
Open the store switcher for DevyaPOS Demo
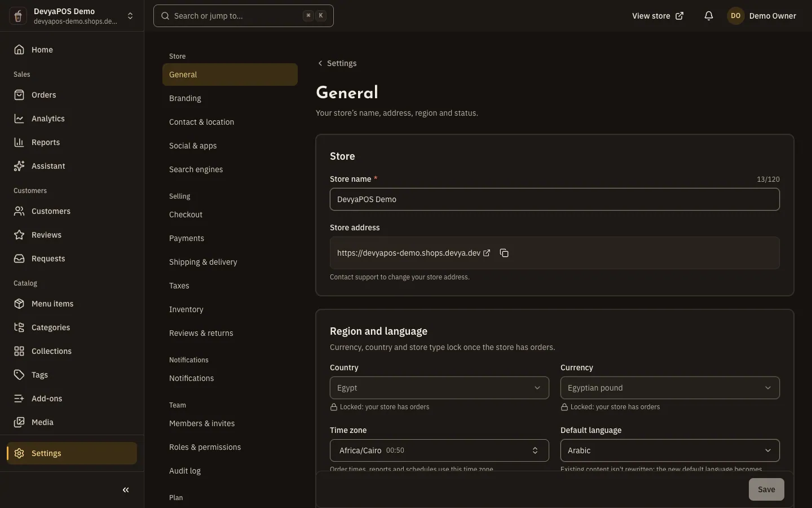(x=72, y=16)
